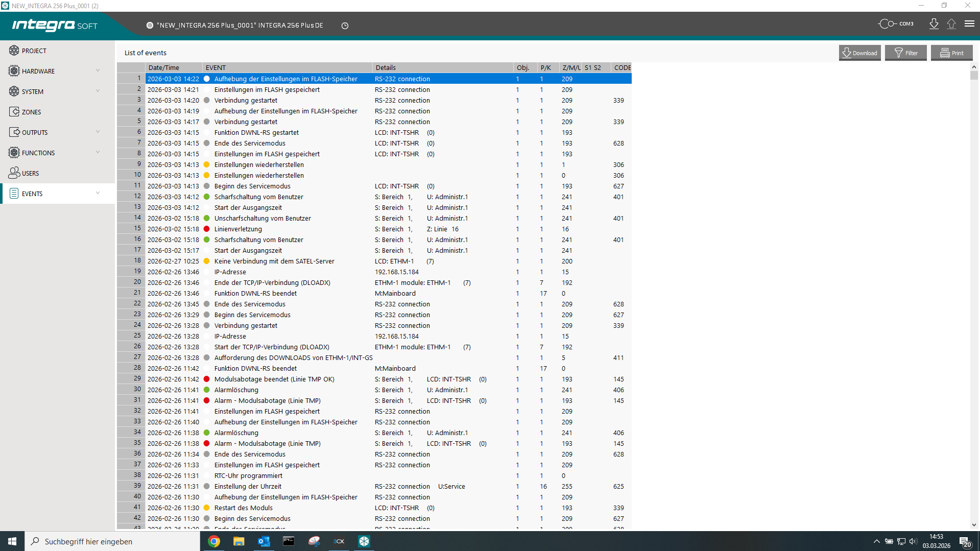Click the status circle before the project name
This screenshot has width=980, height=551.
point(150,26)
